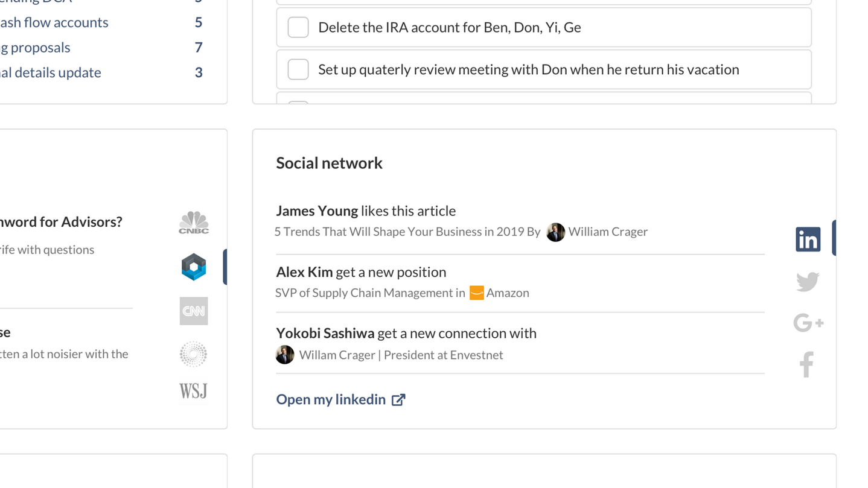Viewport: 868px width, 488px height.
Task: Click Alex Kim's name in feed
Action: (304, 272)
